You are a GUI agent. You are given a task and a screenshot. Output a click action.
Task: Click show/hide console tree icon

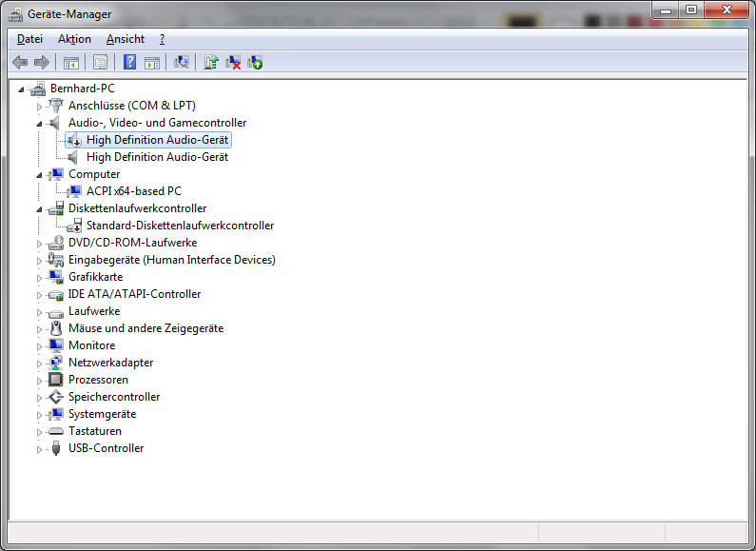click(x=70, y=62)
